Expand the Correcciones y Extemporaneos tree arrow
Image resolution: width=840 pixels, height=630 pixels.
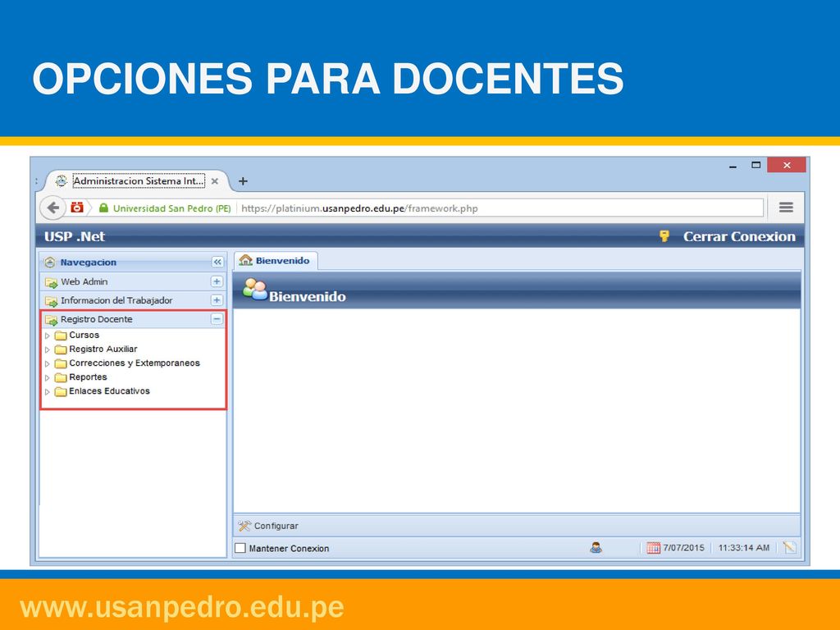pyautogui.click(x=47, y=363)
